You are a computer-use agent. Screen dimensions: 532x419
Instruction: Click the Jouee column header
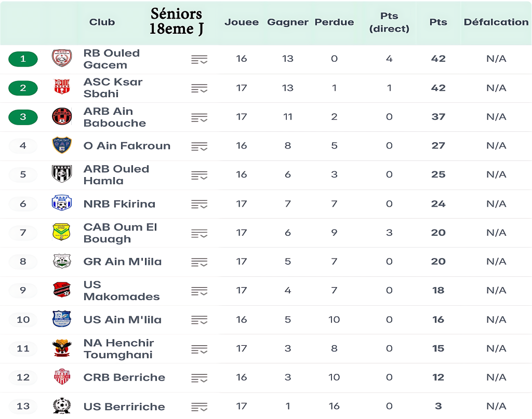pos(242,22)
